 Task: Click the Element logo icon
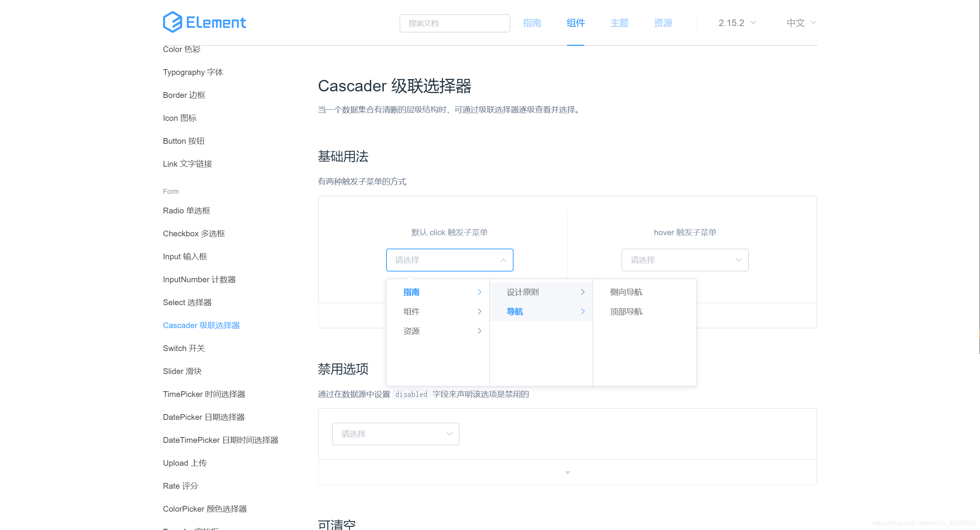(172, 22)
